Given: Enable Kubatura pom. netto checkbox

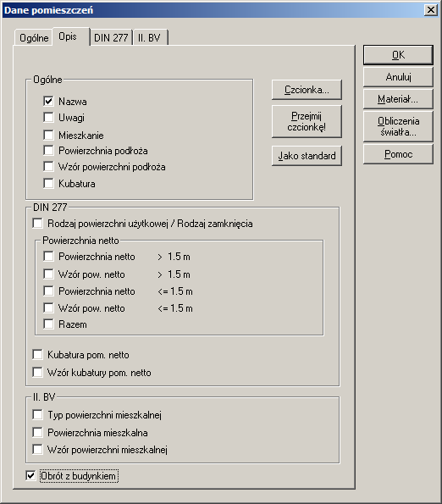Looking at the screenshot, I should (x=37, y=355).
